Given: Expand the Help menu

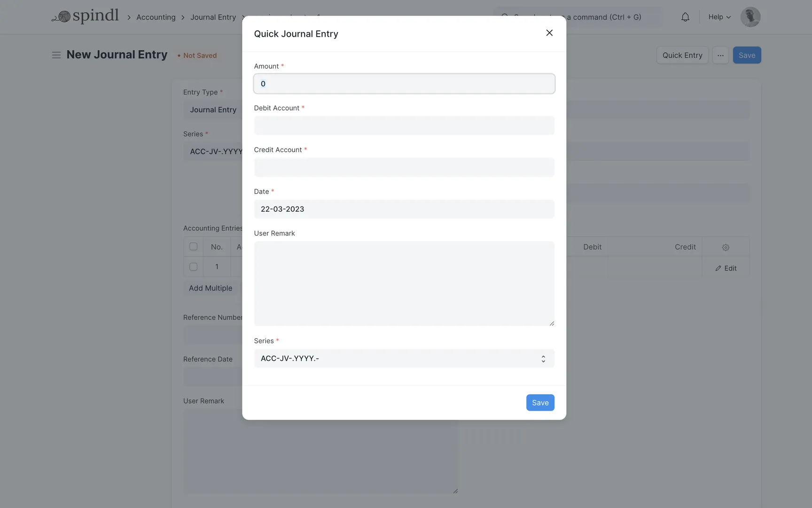Looking at the screenshot, I should coord(719,17).
